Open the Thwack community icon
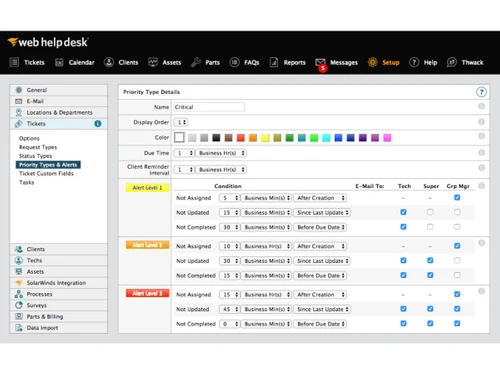 [452, 62]
